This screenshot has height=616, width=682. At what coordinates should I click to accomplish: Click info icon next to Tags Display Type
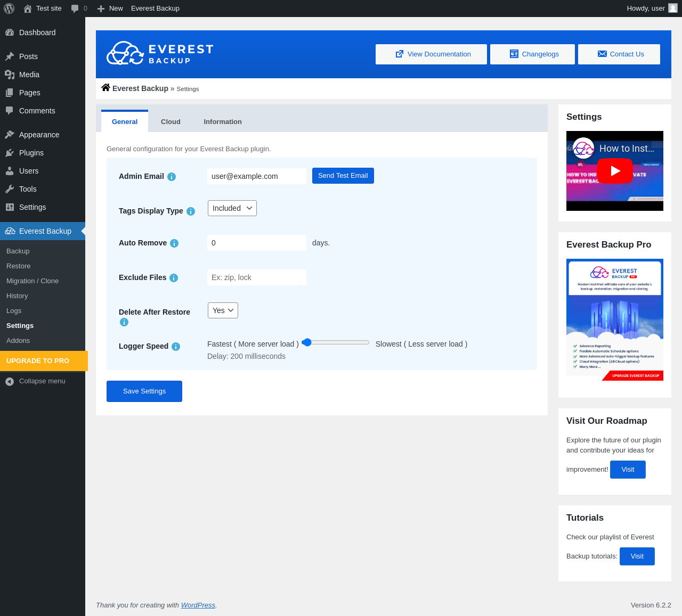[191, 211]
